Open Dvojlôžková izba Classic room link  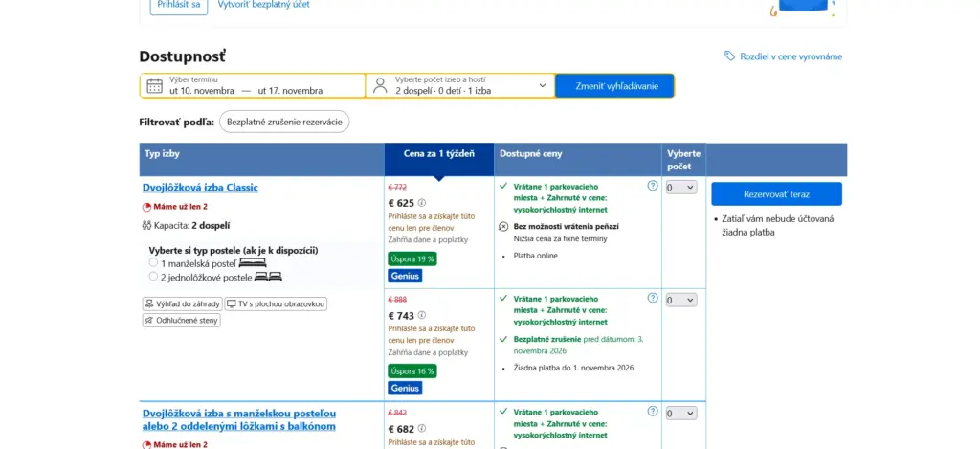click(x=200, y=187)
